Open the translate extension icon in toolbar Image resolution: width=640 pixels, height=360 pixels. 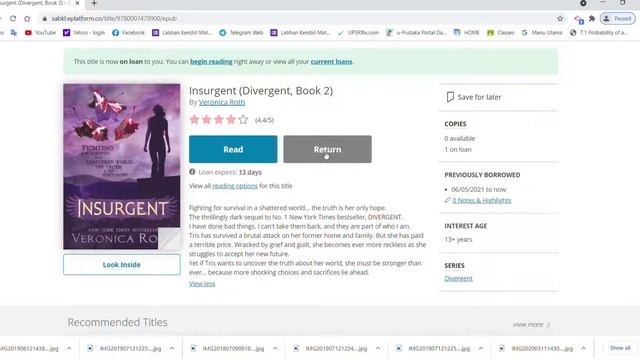point(578,19)
